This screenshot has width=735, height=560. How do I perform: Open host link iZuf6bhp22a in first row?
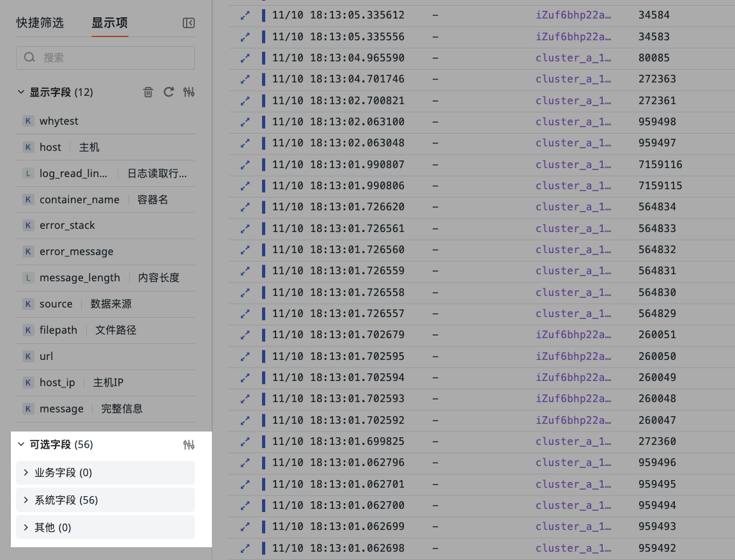click(x=573, y=15)
